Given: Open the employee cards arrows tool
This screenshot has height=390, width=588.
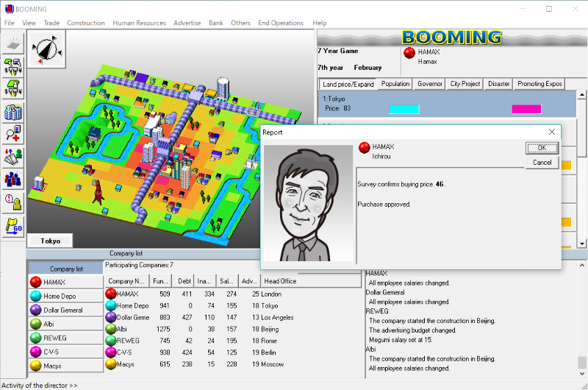Looking at the screenshot, I should (x=13, y=157).
